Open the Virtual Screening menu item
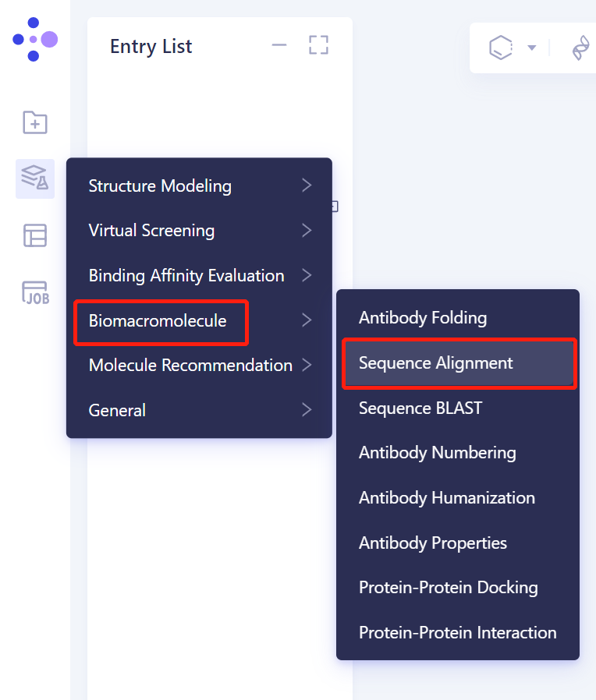Image resolution: width=596 pixels, height=700 pixels. (151, 231)
